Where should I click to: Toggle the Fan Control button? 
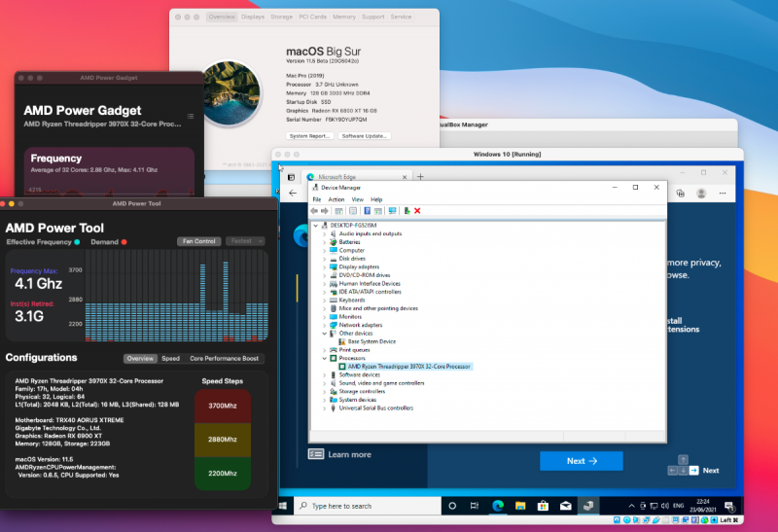click(x=198, y=241)
